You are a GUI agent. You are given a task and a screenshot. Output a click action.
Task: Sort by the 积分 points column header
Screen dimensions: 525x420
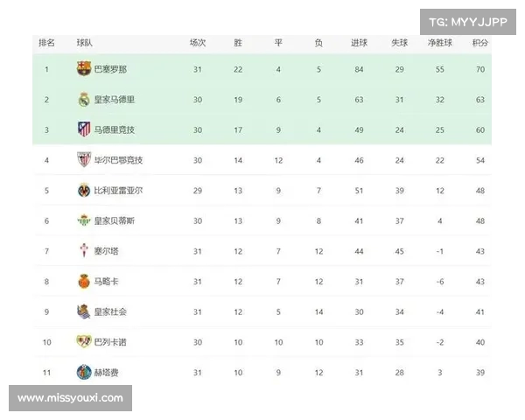(479, 43)
